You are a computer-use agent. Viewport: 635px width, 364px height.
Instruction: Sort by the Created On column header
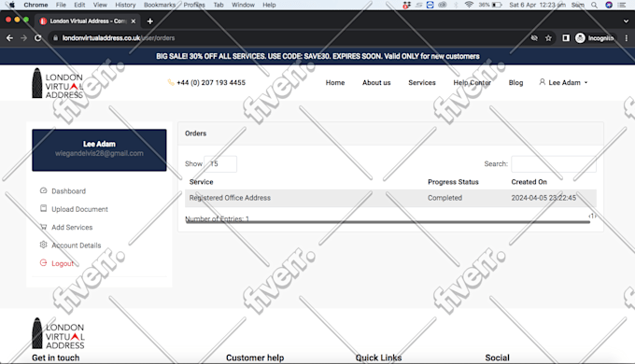point(529,182)
